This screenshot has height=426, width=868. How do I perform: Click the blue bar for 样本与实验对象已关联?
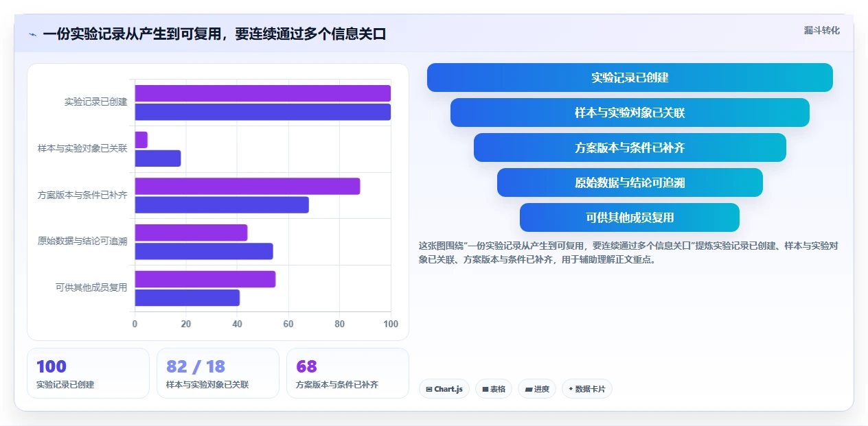tap(158, 158)
